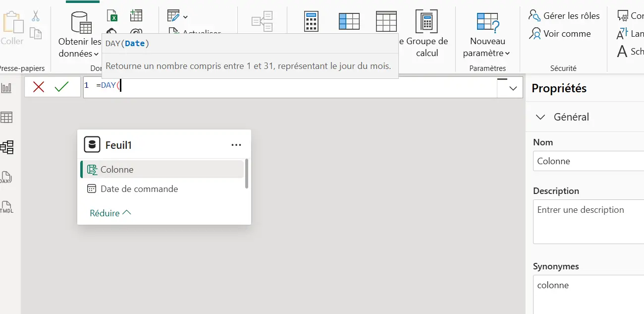Screen dimensions: 644x314
Task: Collapse the Général section
Action: click(540, 117)
